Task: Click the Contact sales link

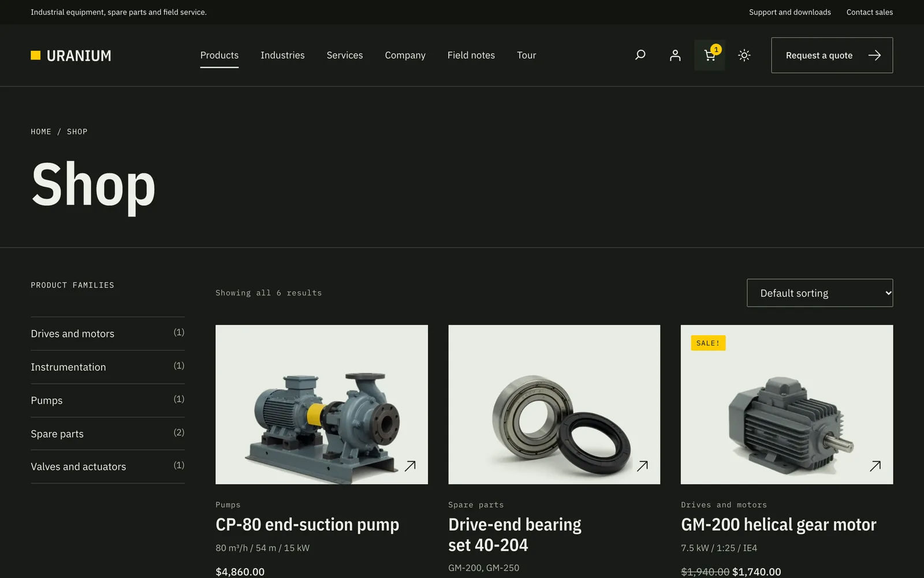Action: coord(870,12)
